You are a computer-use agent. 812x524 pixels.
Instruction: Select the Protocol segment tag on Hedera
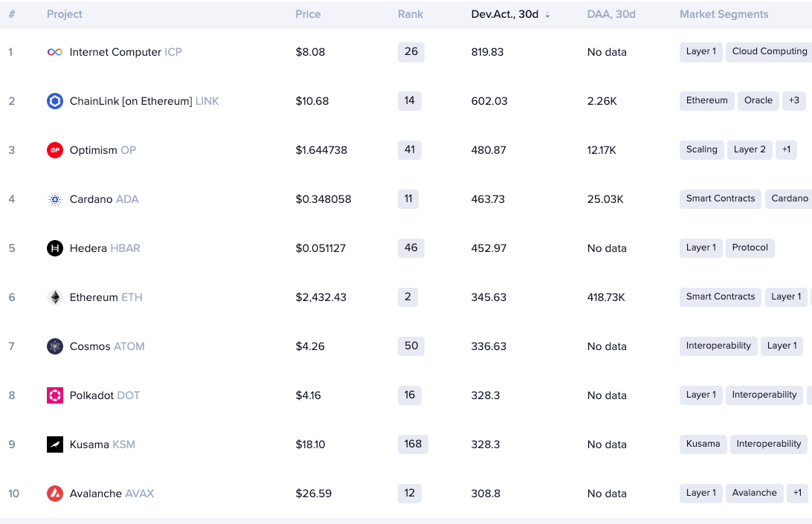point(750,248)
